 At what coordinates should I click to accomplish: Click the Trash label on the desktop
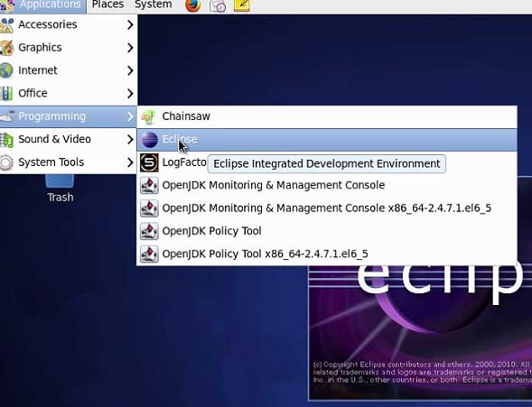pyautogui.click(x=61, y=198)
